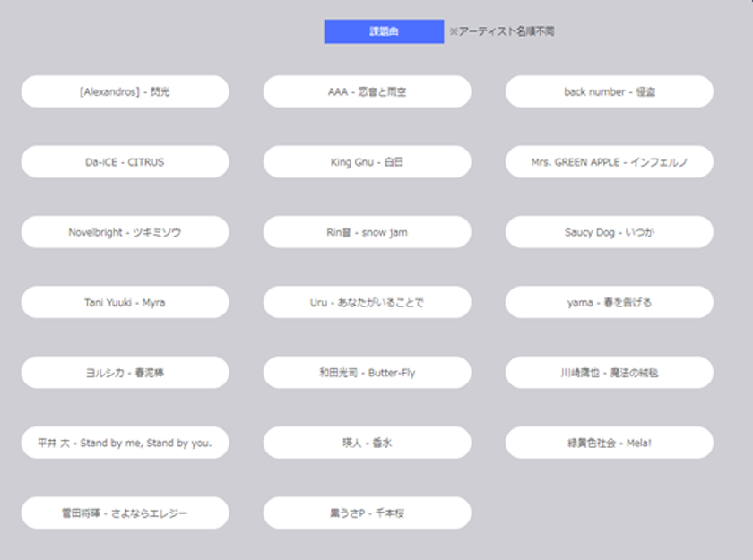Screen dimensions: 753x560
Task: Select the [Alexandros] - 閃光 song
Action: [x=125, y=91]
